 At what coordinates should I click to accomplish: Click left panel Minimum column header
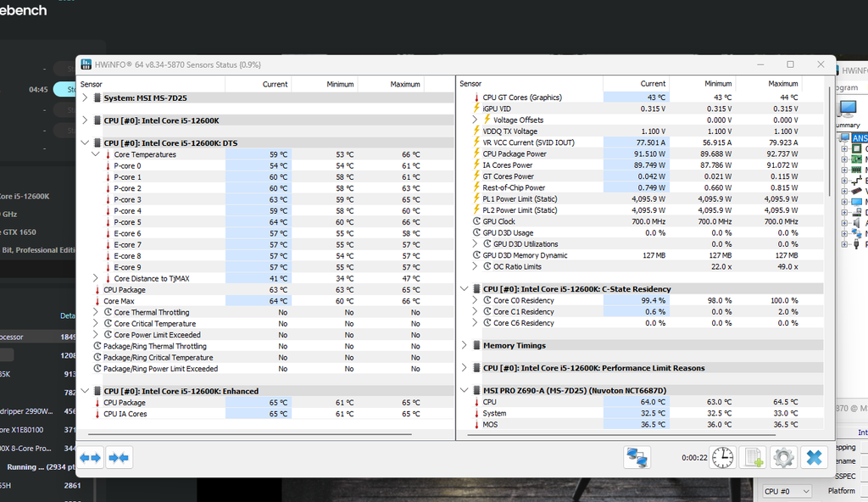pyautogui.click(x=325, y=84)
